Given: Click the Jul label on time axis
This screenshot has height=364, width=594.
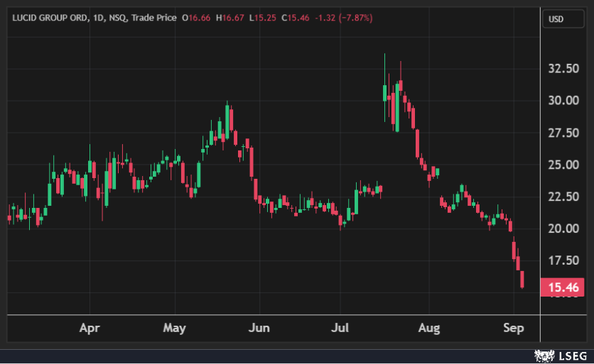Looking at the screenshot, I should [341, 329].
